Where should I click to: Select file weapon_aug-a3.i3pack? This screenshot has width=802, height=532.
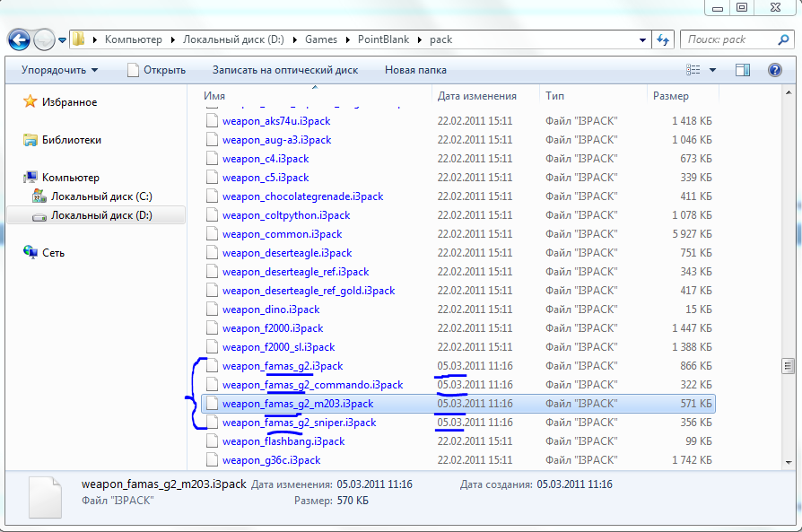[x=276, y=140]
